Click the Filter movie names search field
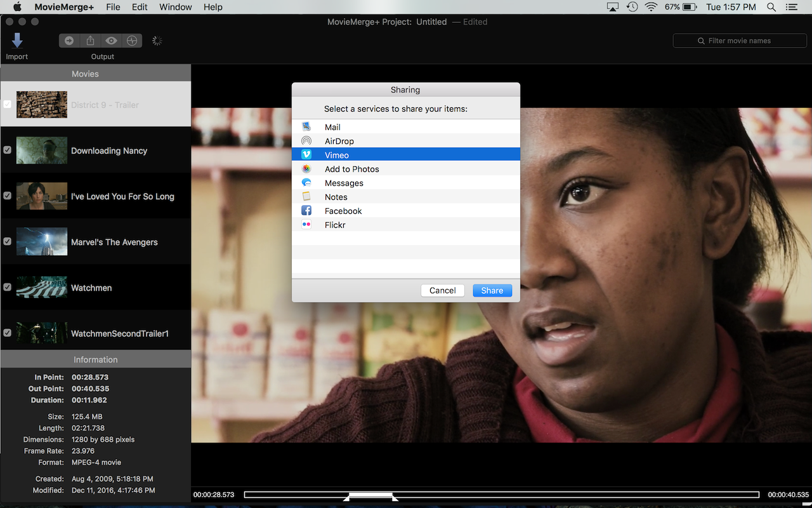Screen dimensions: 812x508 [x=740, y=41]
